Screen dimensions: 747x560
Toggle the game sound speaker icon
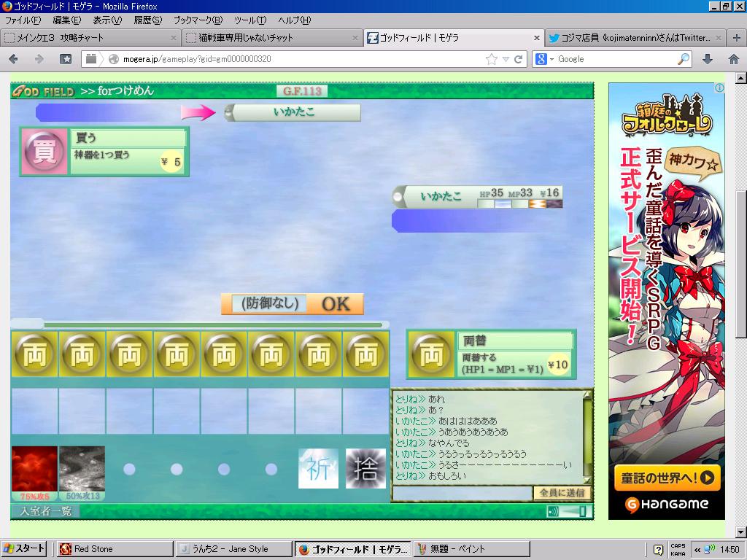click(553, 512)
